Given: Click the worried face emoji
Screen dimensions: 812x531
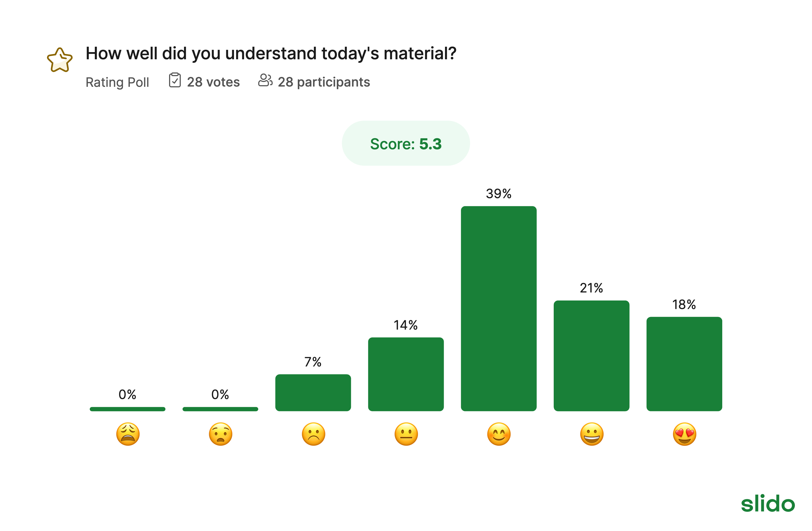Looking at the screenshot, I should (220, 434).
